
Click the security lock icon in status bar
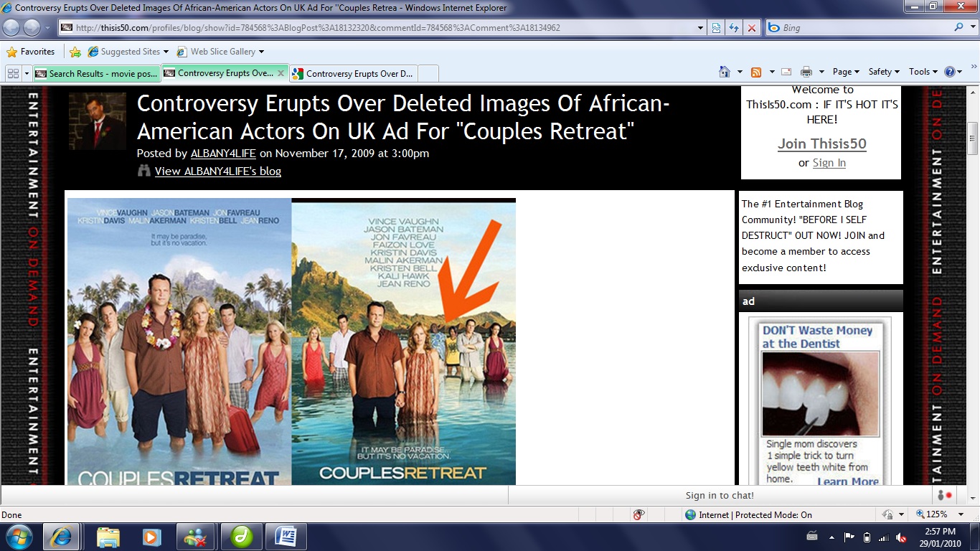click(887, 514)
